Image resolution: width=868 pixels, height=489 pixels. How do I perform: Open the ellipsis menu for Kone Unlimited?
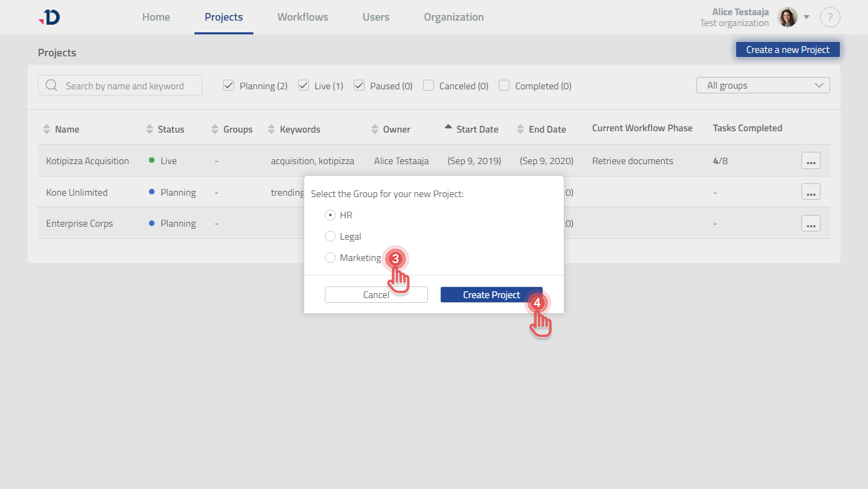point(810,192)
